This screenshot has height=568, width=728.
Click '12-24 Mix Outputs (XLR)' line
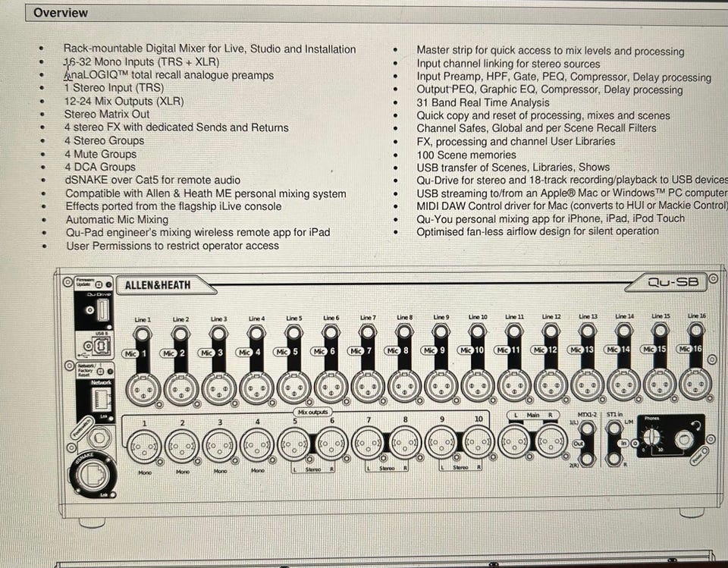coord(124,102)
